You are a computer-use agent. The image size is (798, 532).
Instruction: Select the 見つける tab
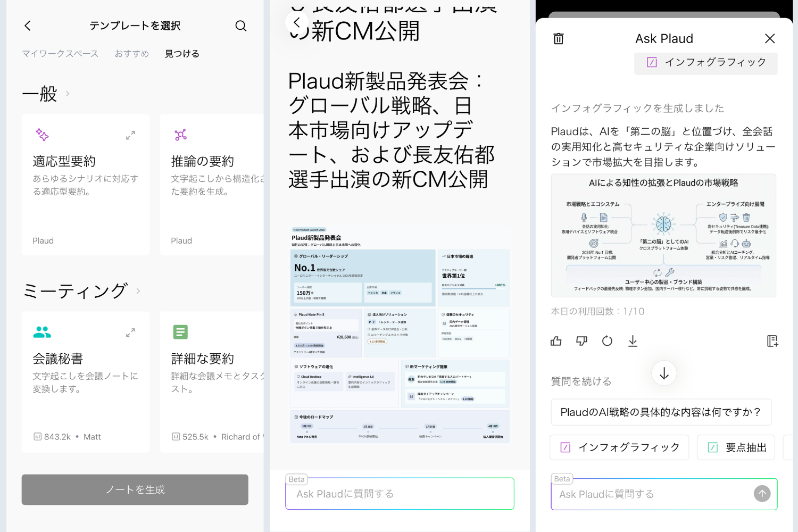coord(182,54)
